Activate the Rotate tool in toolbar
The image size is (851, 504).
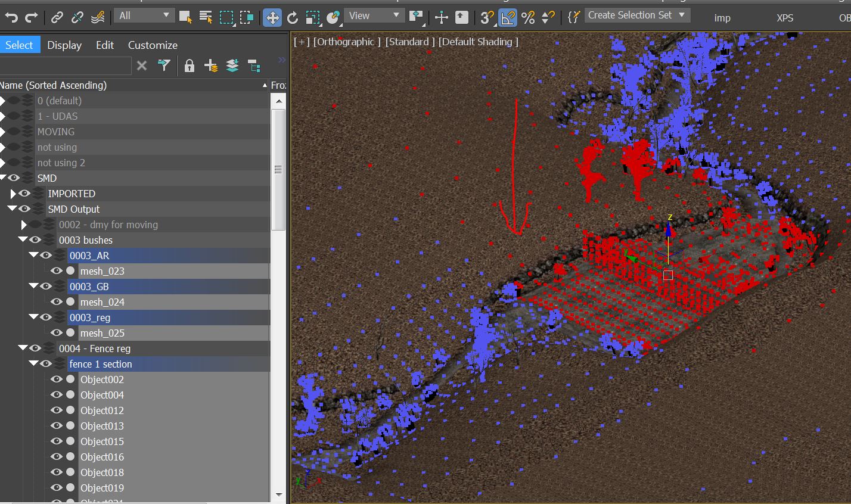[x=292, y=17]
